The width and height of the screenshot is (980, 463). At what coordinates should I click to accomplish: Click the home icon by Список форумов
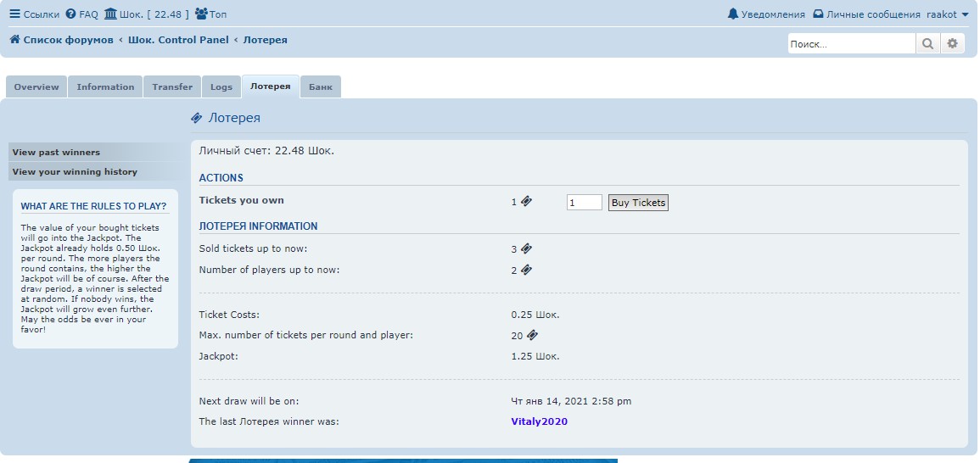click(14, 40)
